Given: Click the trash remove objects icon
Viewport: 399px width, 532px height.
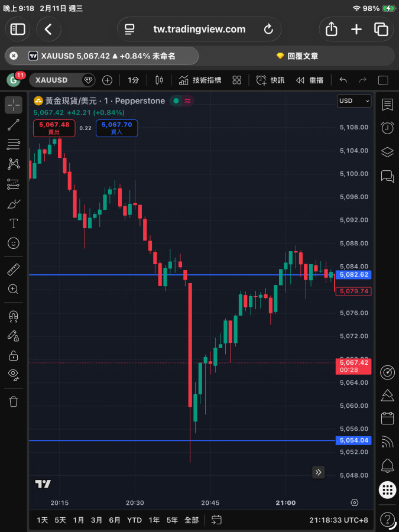Looking at the screenshot, I should coord(14,401).
